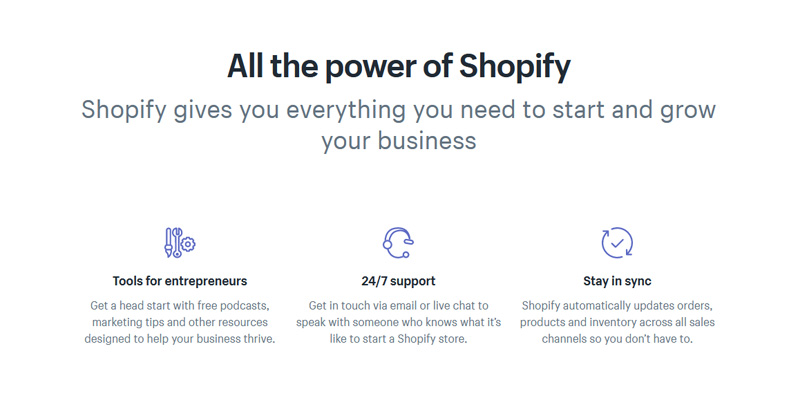Click the circular sync checkmark icon
The image size is (808, 416).
pyautogui.click(x=617, y=243)
